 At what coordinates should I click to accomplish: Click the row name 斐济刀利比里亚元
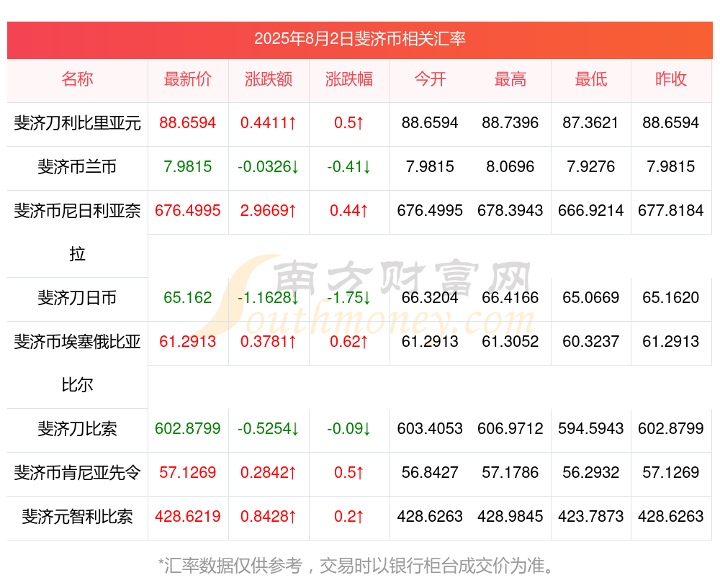click(x=77, y=123)
